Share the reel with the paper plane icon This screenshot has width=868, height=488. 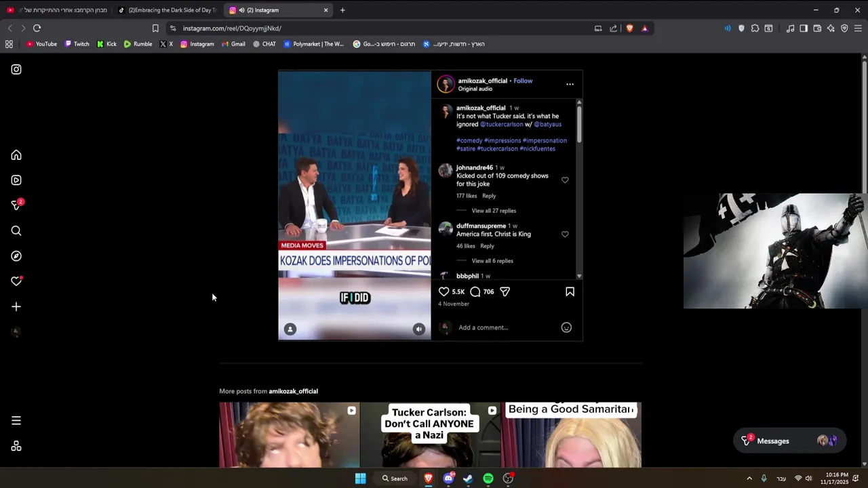[505, 291]
